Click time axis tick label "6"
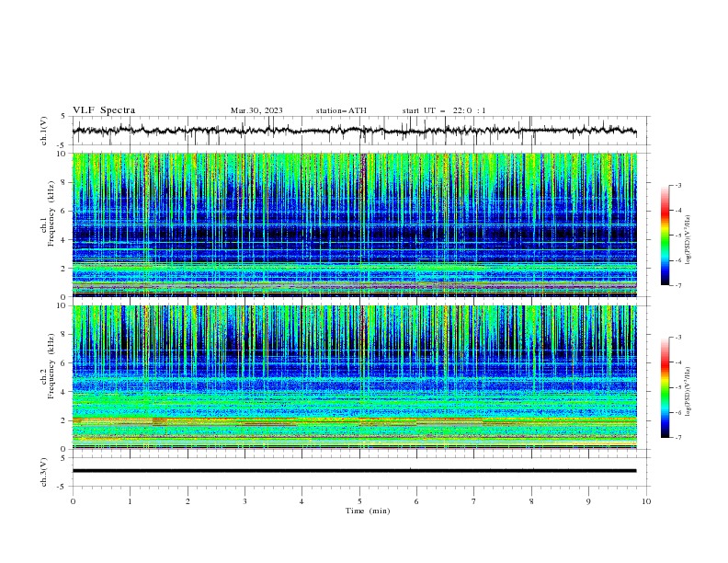The image size is (728, 563). tap(416, 501)
